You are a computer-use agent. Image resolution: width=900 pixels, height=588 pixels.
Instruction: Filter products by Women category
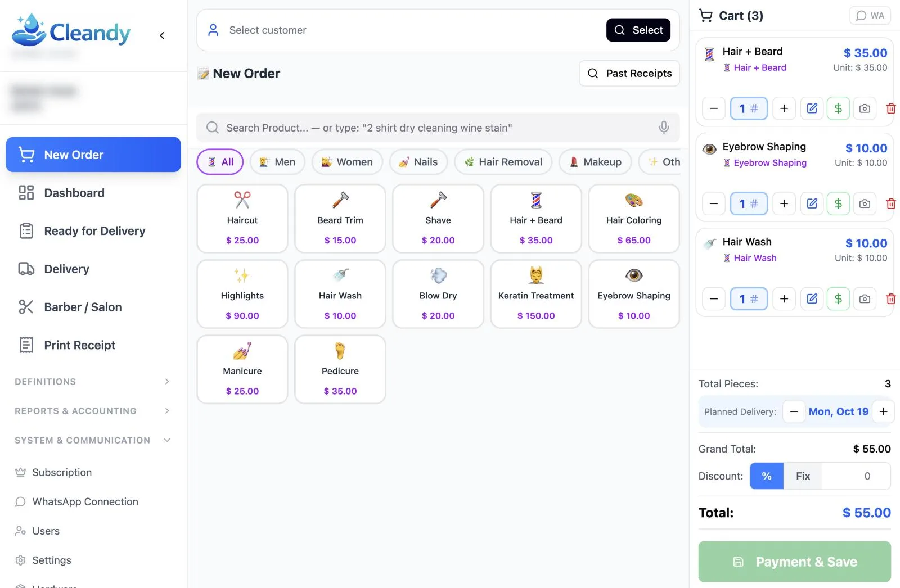tap(347, 162)
